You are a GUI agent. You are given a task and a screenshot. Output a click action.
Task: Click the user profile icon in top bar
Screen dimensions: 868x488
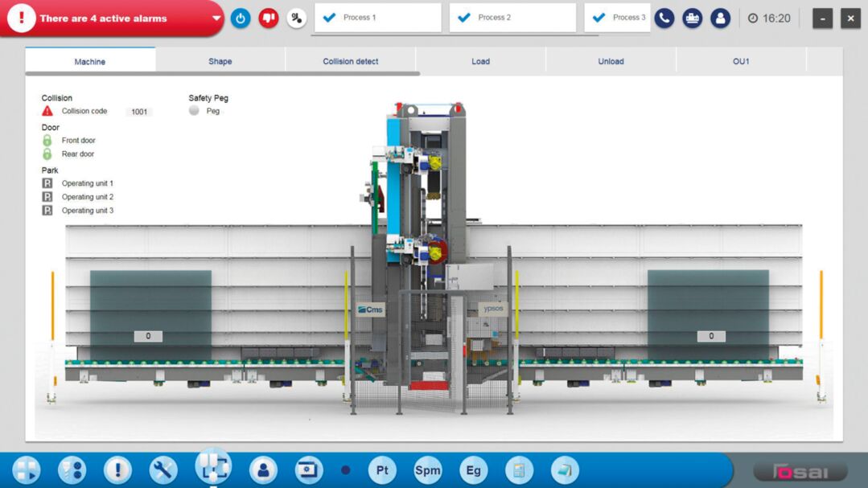coord(720,18)
